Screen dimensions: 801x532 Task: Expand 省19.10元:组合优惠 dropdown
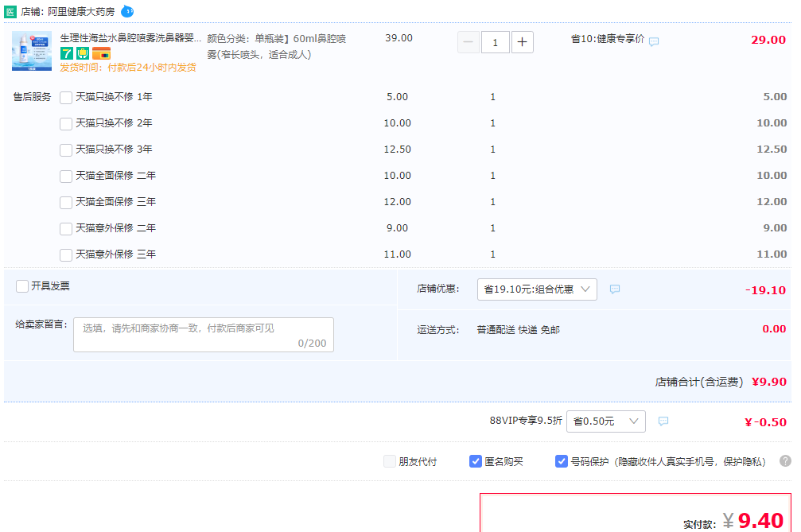[x=537, y=289]
